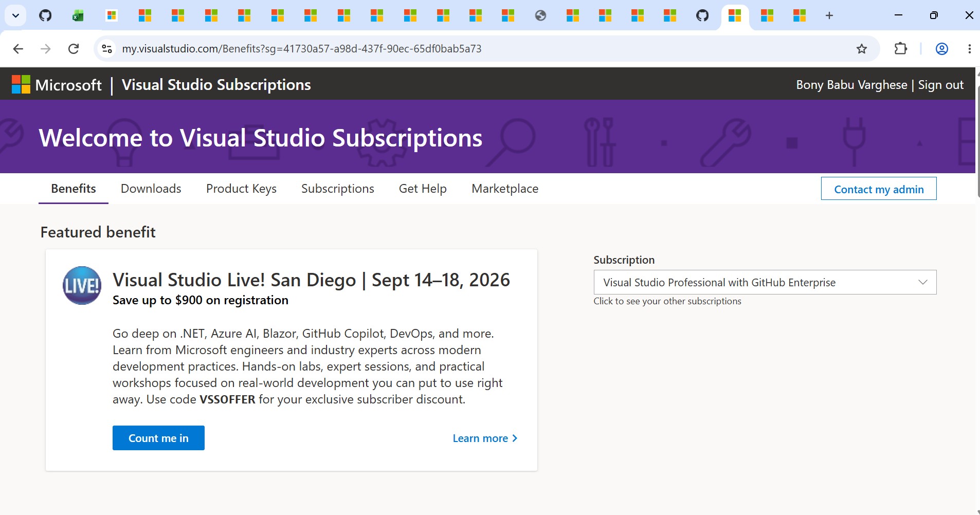Click the Contact my admin button
980x515 pixels.
(879, 189)
